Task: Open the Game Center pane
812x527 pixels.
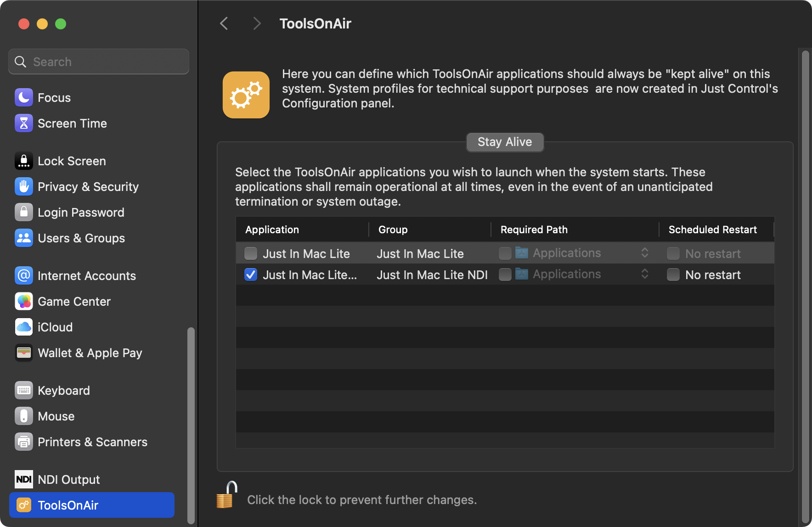Action: tap(92, 301)
